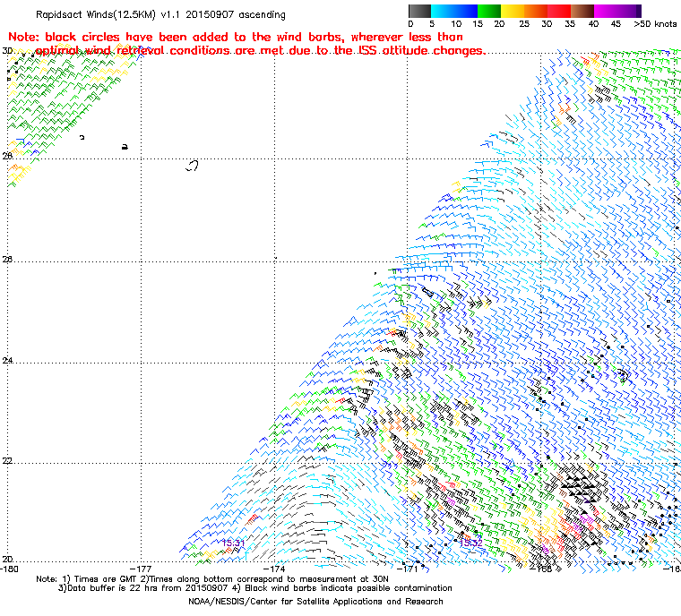Screen dimensions: 681x616
Task: Click the red 'optimal wind retrieval conditions' line
Action: pyautogui.click(x=260, y=51)
